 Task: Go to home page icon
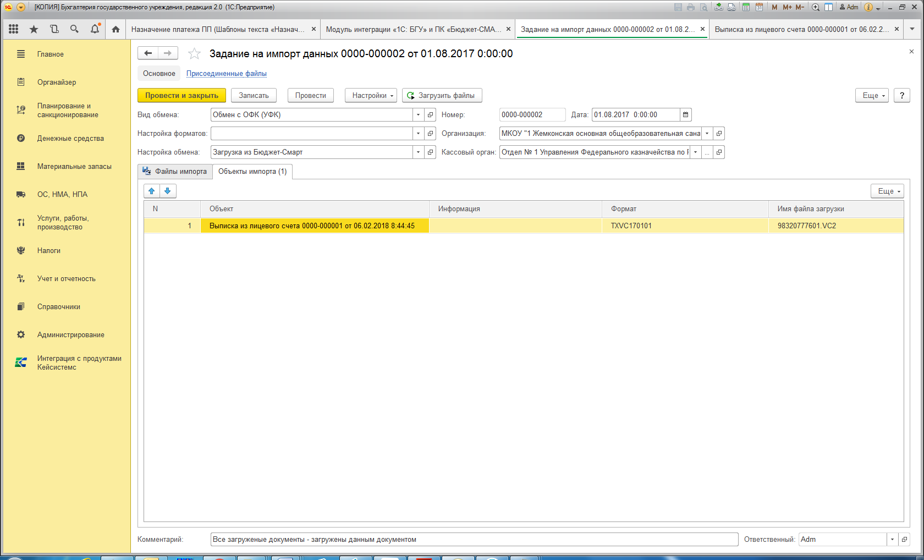click(116, 29)
